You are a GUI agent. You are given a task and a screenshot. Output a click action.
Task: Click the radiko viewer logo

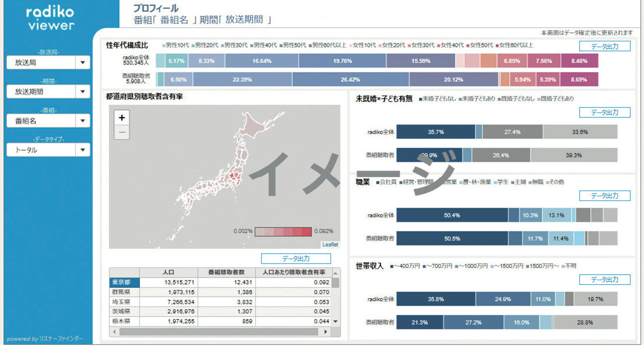click(x=51, y=18)
